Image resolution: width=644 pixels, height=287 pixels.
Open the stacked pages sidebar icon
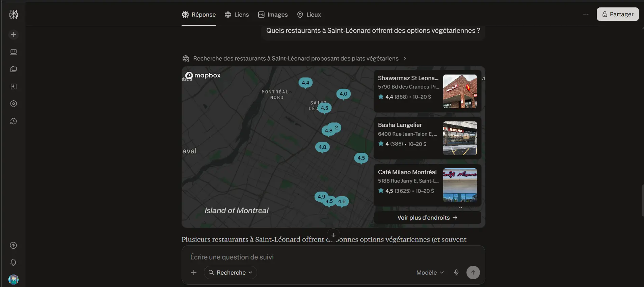tap(14, 69)
